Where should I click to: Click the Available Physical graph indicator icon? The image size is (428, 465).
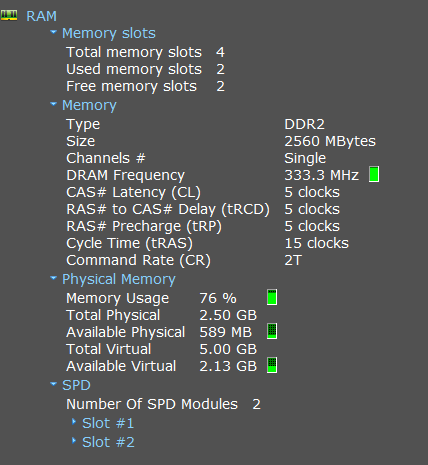pyautogui.click(x=272, y=331)
